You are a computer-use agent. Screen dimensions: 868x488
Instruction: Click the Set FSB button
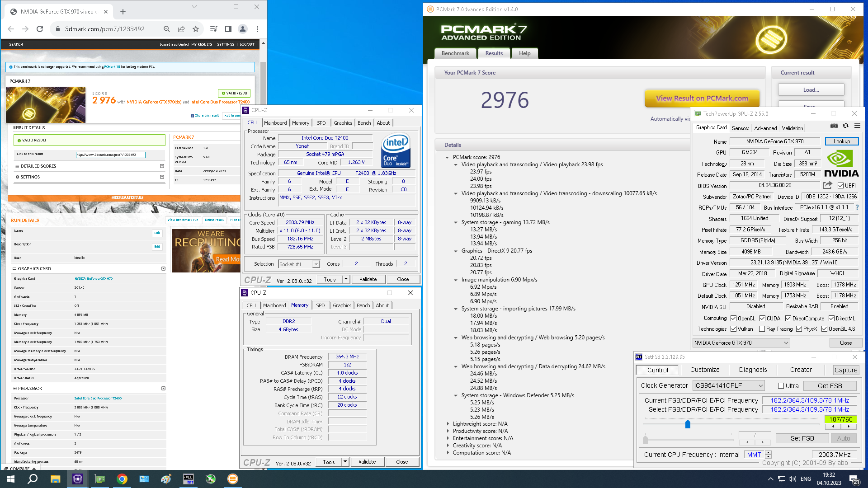[802, 438]
